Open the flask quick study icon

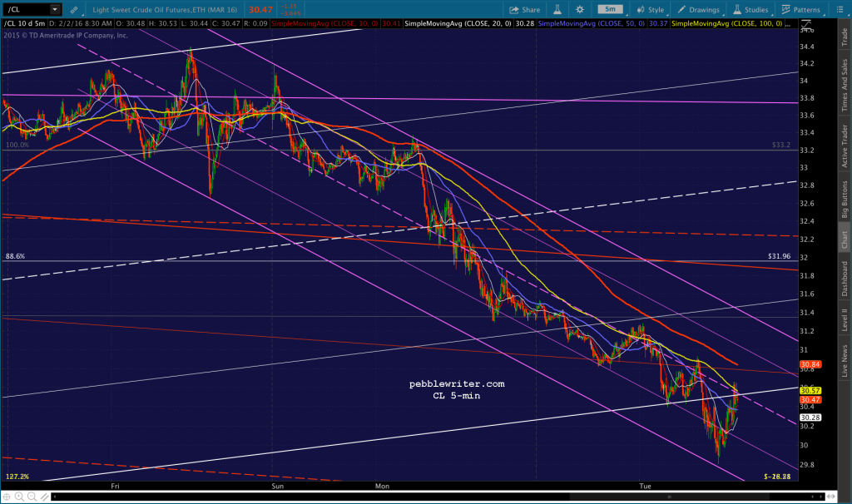tap(557, 10)
